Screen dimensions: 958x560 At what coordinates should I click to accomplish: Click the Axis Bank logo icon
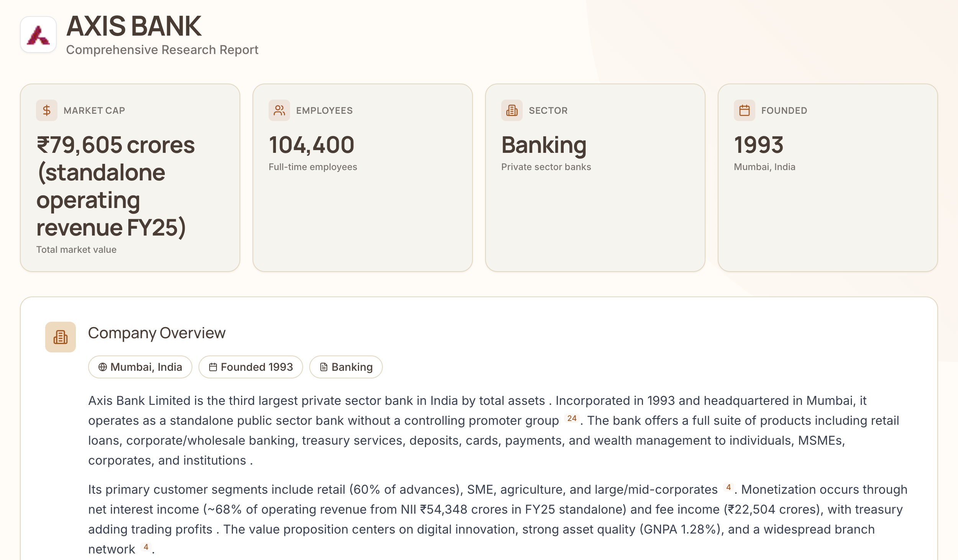pos(38,34)
